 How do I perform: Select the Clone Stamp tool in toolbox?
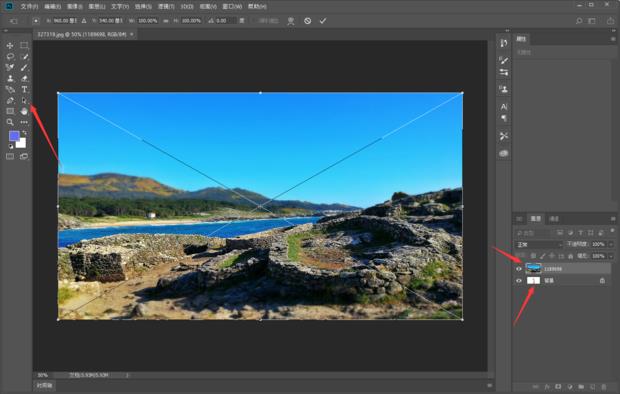point(10,78)
